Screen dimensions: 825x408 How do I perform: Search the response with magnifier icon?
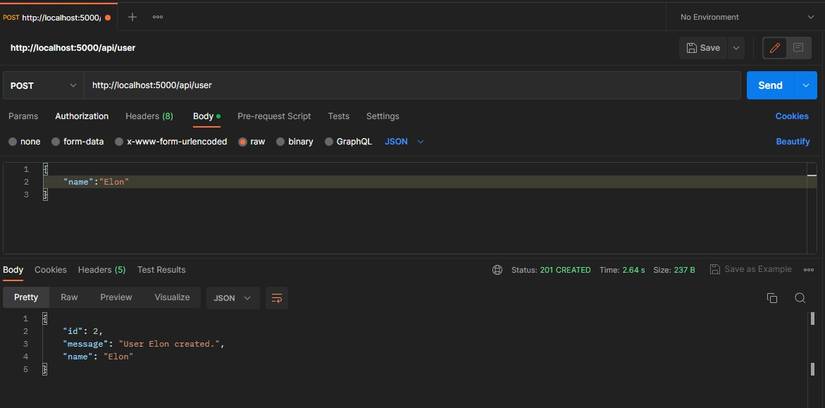coord(800,298)
